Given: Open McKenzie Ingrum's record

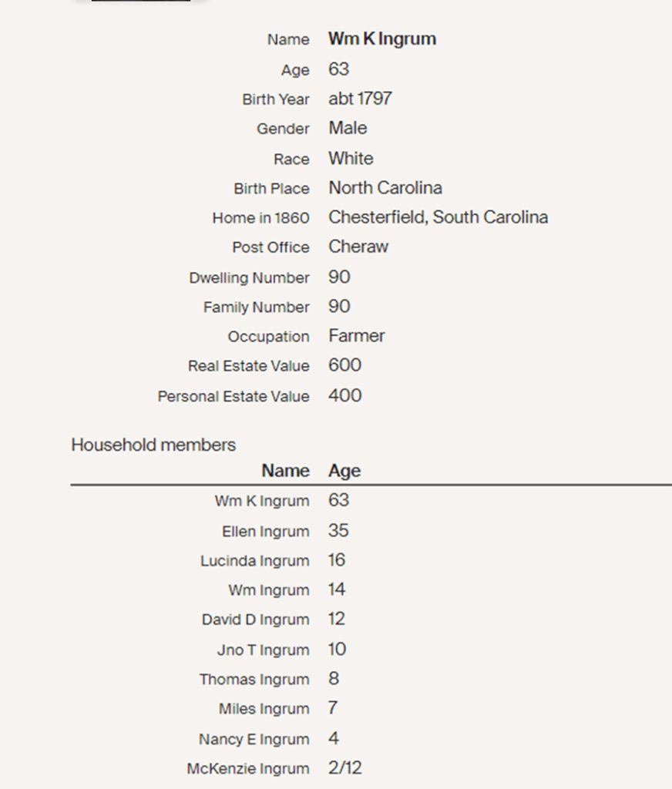Looking at the screenshot, I should [x=247, y=769].
